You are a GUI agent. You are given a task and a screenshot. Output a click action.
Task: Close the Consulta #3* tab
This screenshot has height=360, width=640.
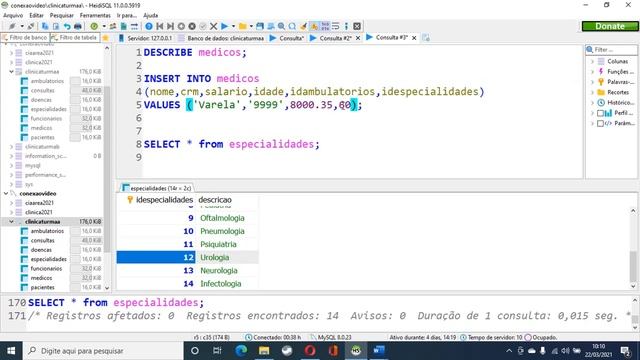tap(414, 38)
